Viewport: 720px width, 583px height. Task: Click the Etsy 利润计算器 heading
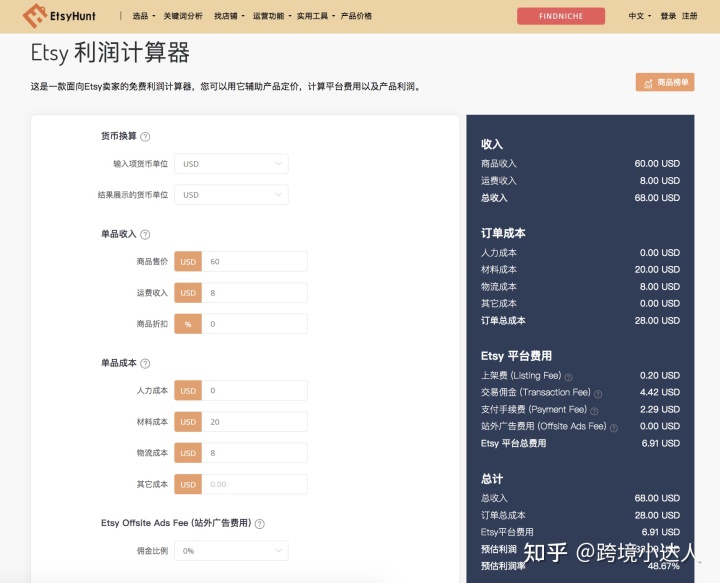[110, 52]
